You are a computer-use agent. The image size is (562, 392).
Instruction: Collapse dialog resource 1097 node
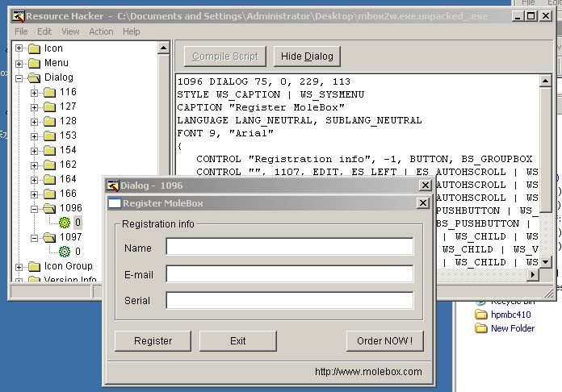coord(34,238)
